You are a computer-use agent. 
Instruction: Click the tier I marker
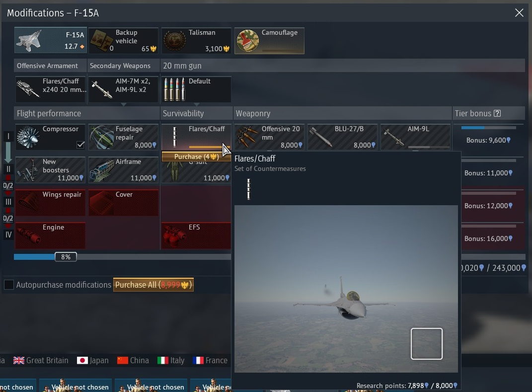point(8,137)
